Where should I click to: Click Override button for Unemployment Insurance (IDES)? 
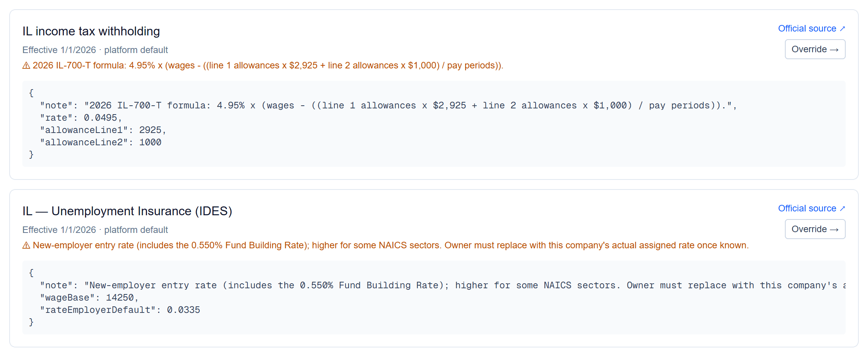click(x=815, y=229)
